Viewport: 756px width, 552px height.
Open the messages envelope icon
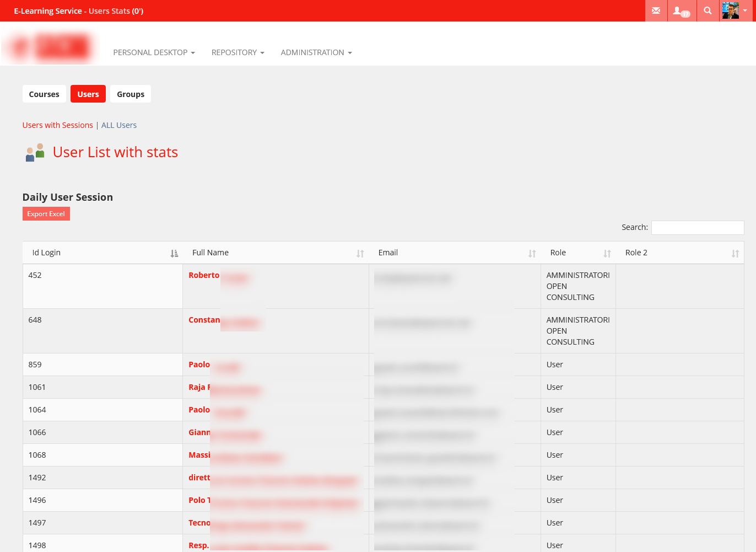pyautogui.click(x=656, y=10)
